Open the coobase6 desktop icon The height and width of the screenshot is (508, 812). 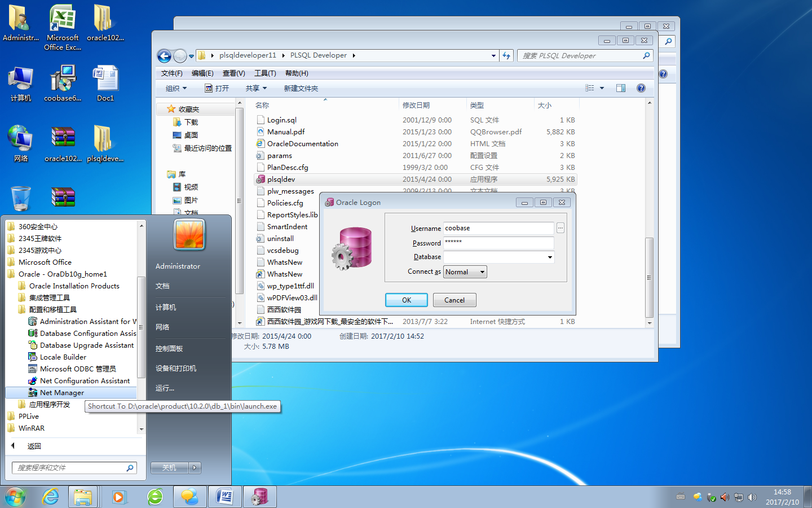pyautogui.click(x=63, y=84)
